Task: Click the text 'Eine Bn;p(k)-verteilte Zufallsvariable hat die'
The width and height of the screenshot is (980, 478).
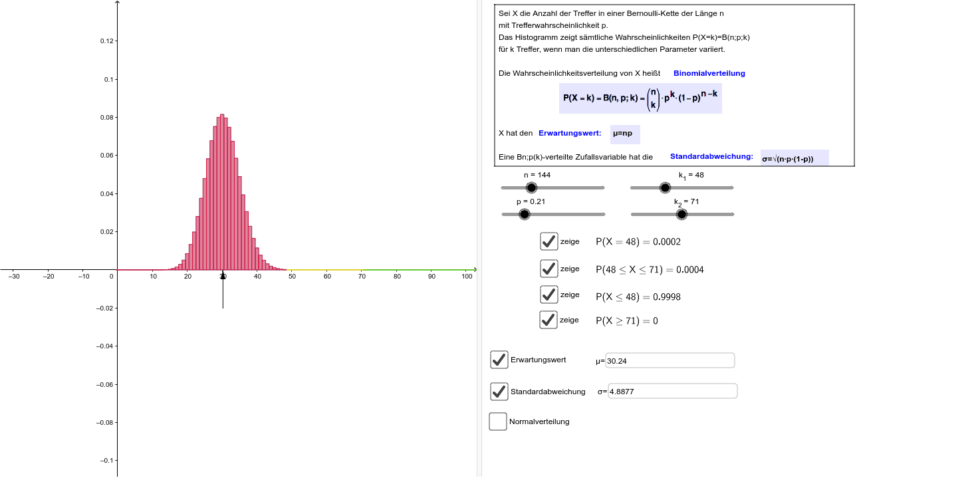Action: pyautogui.click(x=576, y=157)
